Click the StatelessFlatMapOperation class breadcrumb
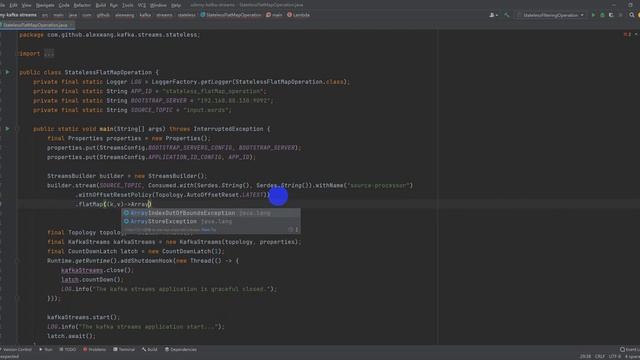Screen dimensions: 640x360 pos(231,15)
